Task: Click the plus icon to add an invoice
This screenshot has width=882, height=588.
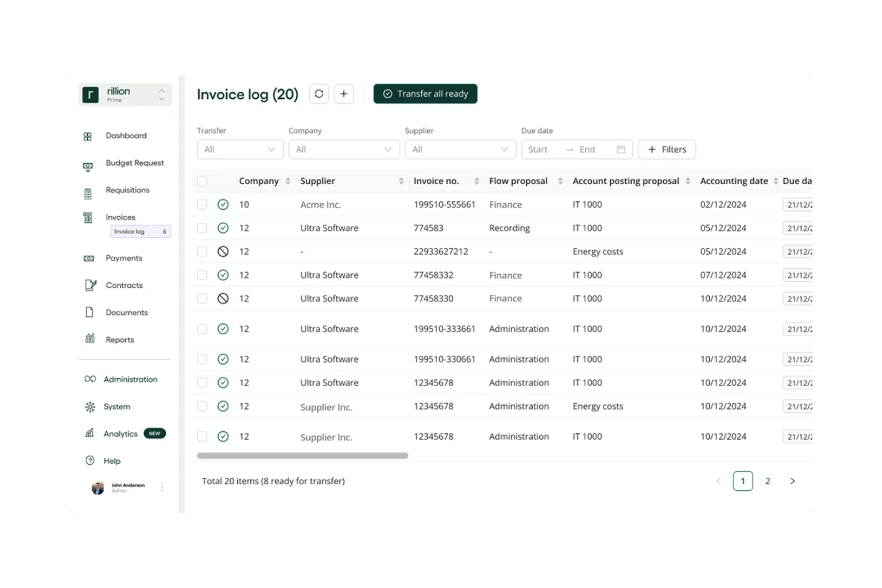Action: (x=343, y=94)
